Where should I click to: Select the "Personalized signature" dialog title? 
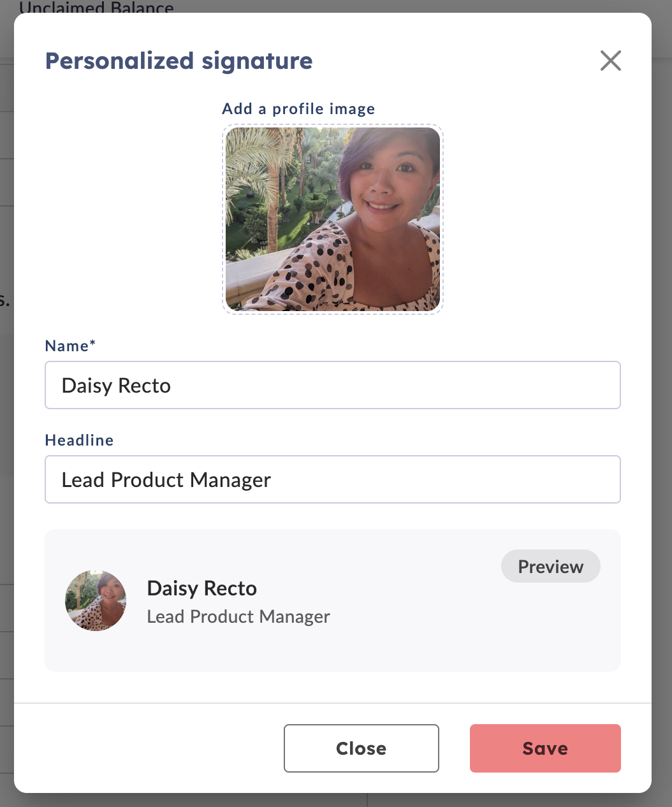pyautogui.click(x=179, y=61)
